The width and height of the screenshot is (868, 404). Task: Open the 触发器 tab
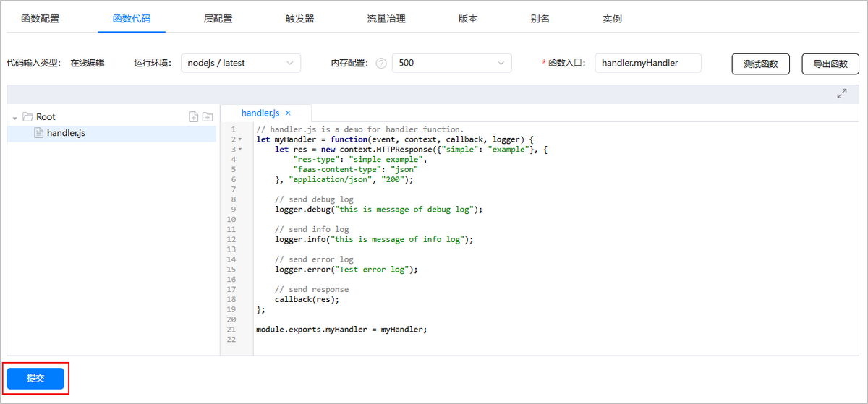(x=299, y=19)
